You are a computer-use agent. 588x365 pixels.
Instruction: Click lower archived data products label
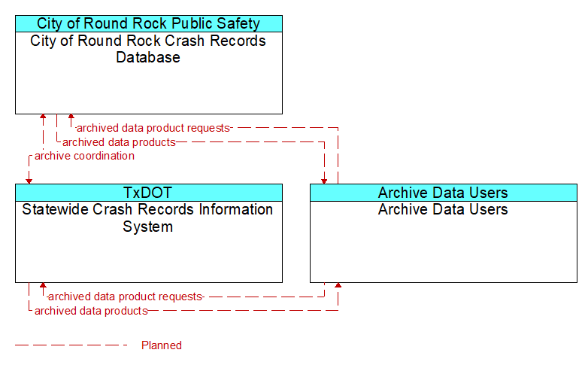click(91, 311)
